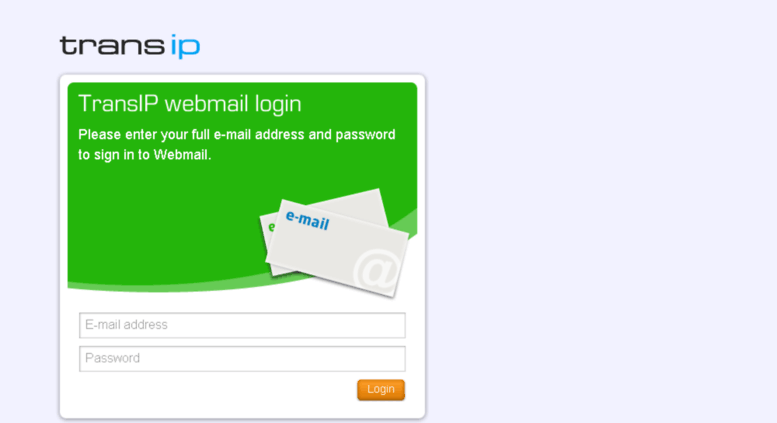Click the blue "e-mail" label on envelope
Viewport: 777px width, 423px height.
click(308, 220)
